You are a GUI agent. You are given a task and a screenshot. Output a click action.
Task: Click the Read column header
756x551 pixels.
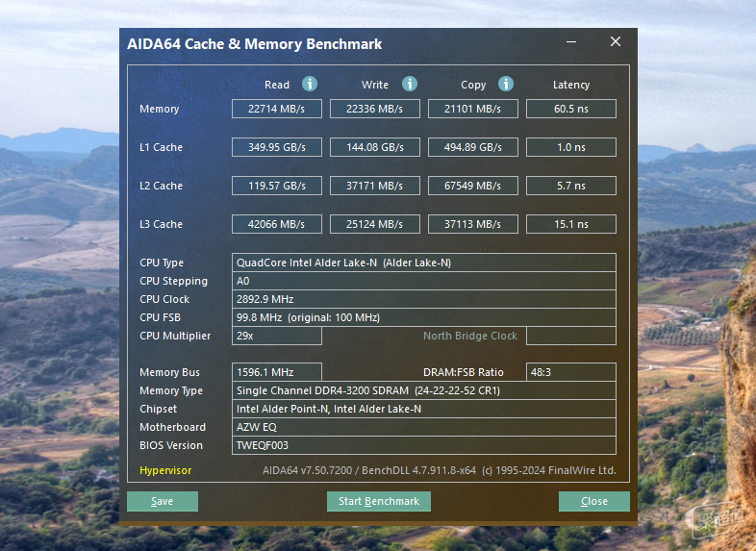click(x=277, y=85)
